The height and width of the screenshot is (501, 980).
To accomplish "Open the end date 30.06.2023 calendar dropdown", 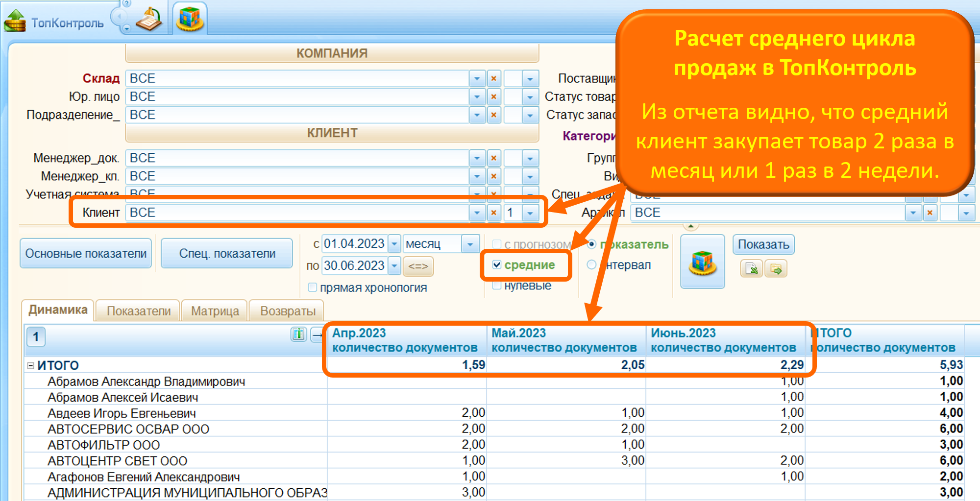I will coord(394,266).
